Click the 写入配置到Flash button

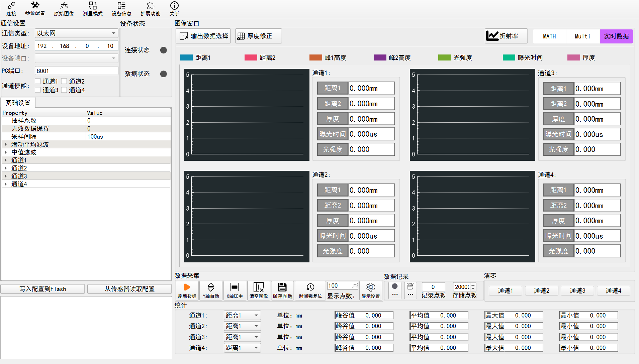(x=43, y=289)
